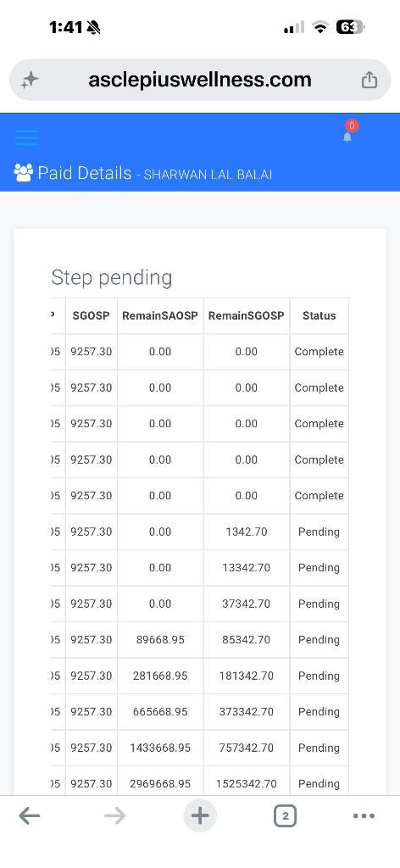The height and width of the screenshot is (868, 400).
Task: Go forward using the right arrow
Action: click(x=114, y=815)
